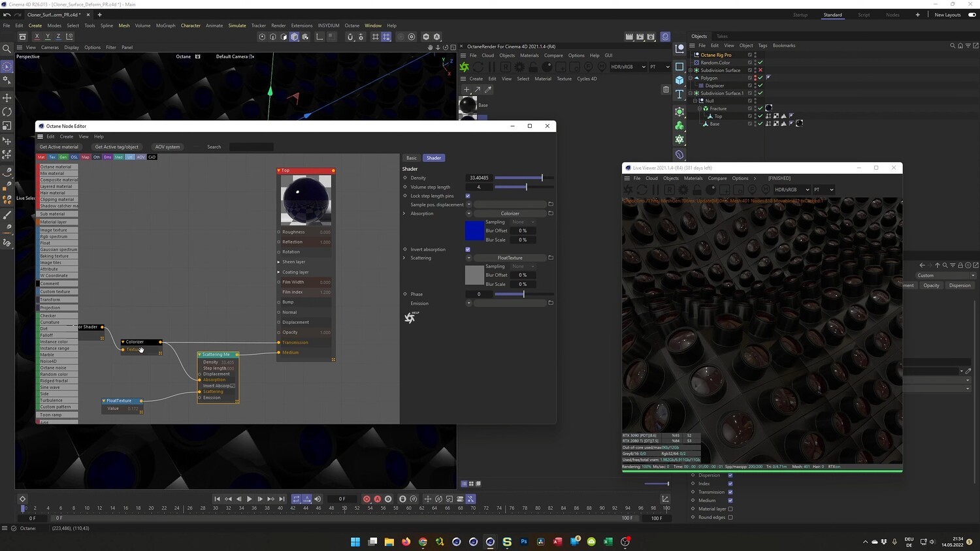
Task: Go to start of timeline
Action: click(x=218, y=499)
